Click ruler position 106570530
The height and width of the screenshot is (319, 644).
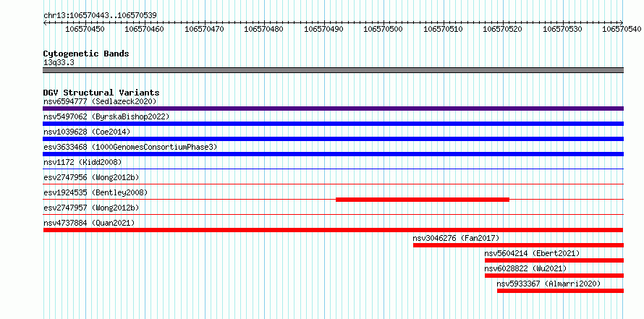pyautogui.click(x=563, y=29)
